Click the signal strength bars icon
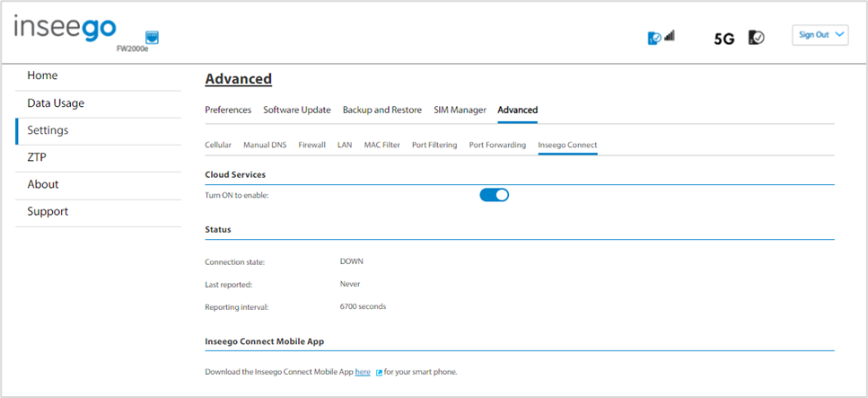Viewport: 868px width, 398px height. [670, 36]
